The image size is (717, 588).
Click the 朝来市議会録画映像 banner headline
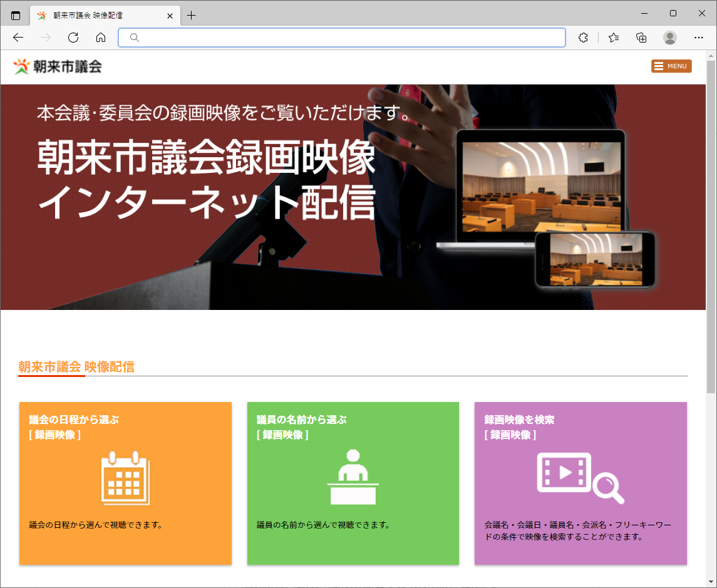tap(206, 158)
